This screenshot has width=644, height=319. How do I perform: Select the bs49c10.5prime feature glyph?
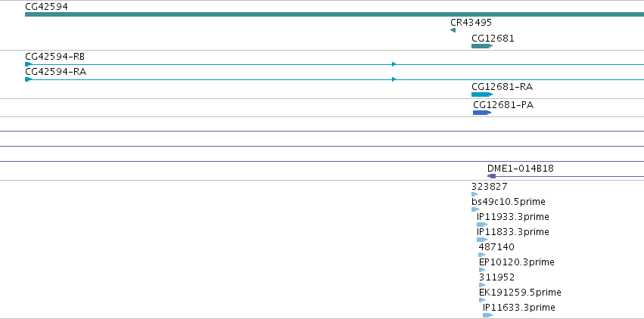(475, 209)
